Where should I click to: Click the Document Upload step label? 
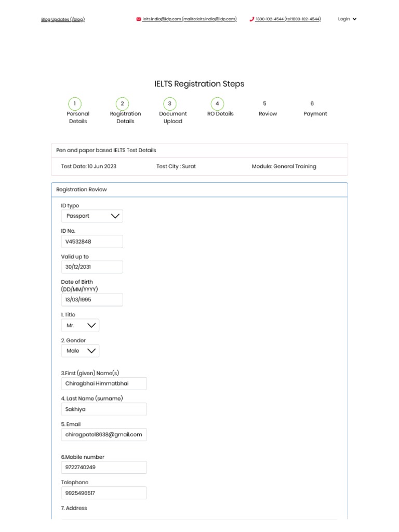173,117
